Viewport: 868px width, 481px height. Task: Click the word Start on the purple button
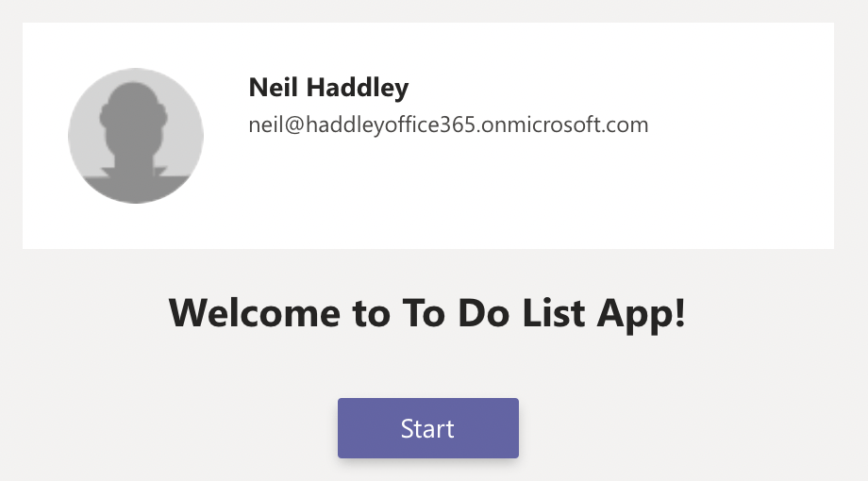coord(427,429)
